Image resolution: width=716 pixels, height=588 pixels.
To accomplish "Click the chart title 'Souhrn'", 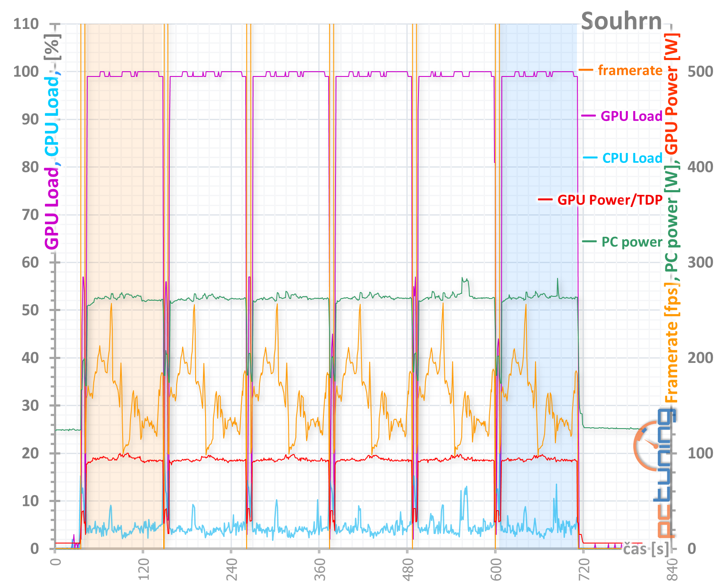I will pos(621,21).
